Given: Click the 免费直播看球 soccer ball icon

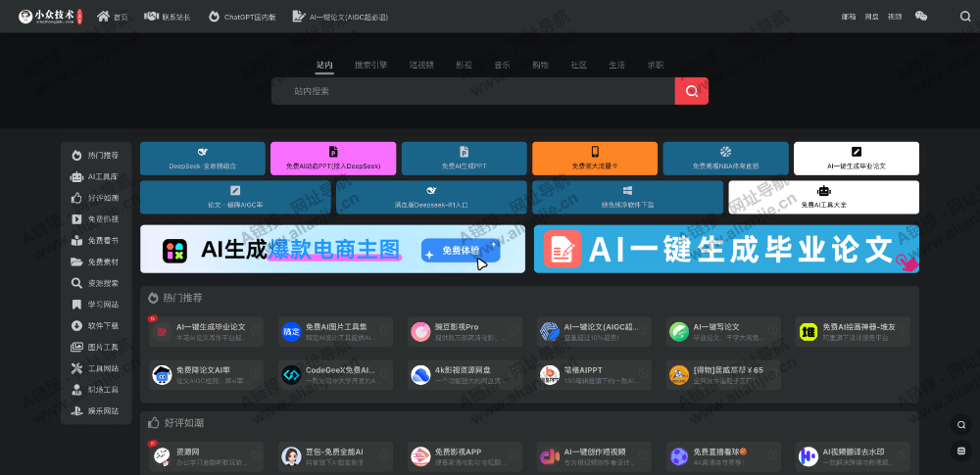Looking at the screenshot, I should tap(679, 456).
